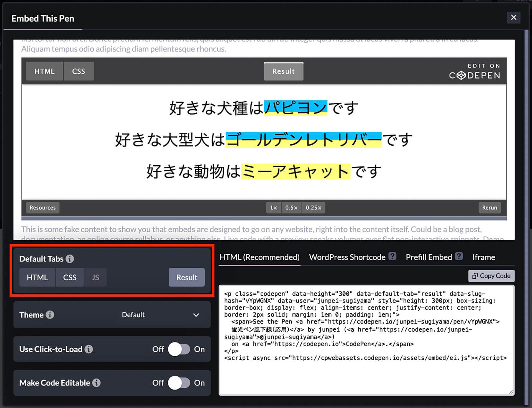Switch to the Iframe tab

484,257
